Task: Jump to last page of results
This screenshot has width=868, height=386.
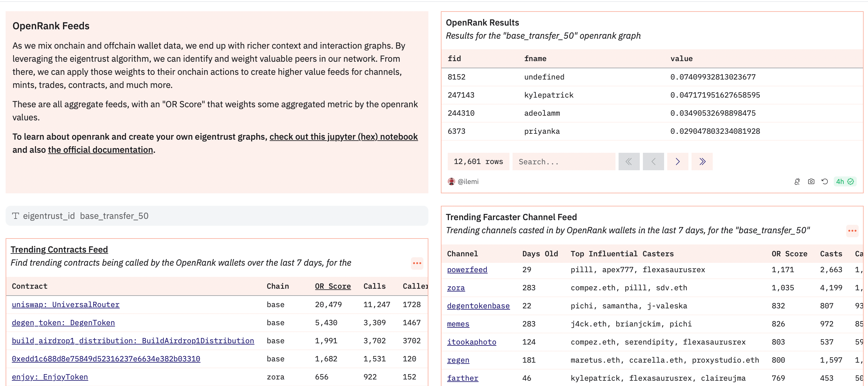Action: tap(702, 162)
